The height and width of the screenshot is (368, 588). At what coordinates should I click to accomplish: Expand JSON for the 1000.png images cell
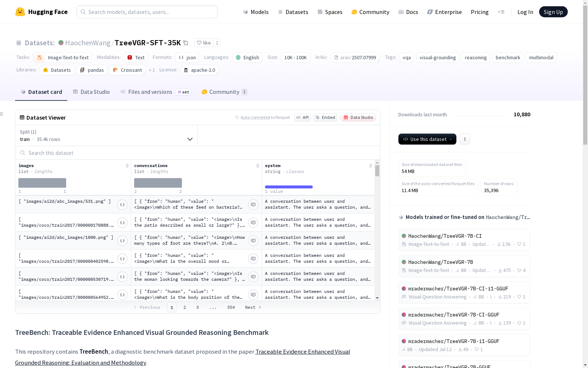coord(122,241)
